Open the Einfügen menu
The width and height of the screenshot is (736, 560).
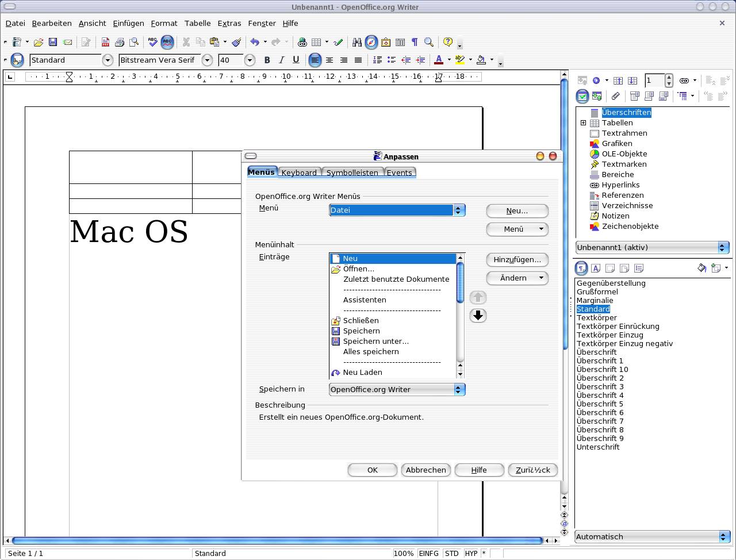pyautogui.click(x=128, y=23)
